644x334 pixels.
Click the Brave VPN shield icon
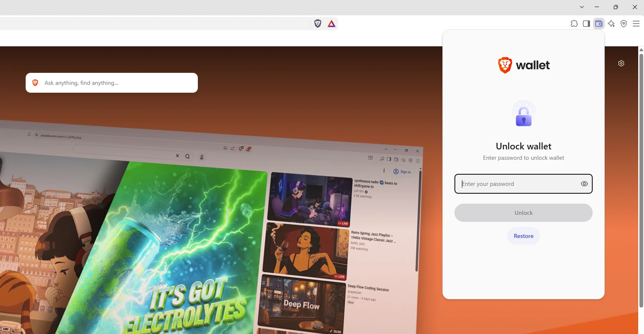(x=624, y=24)
